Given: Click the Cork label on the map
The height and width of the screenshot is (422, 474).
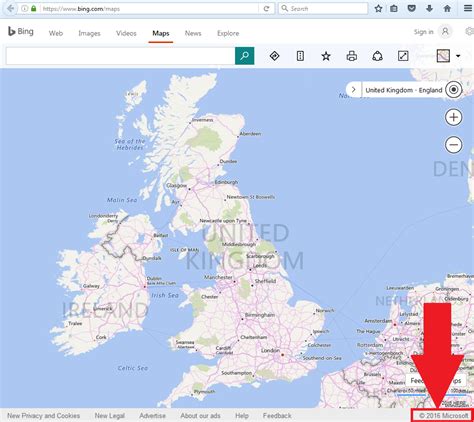Looking at the screenshot, I should [x=101, y=337].
